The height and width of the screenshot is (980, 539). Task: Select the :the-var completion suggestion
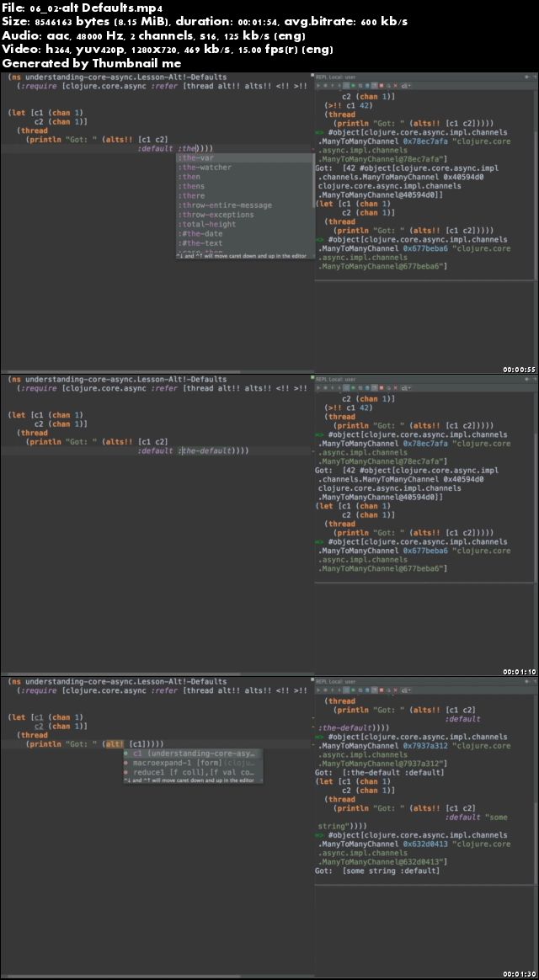point(244,158)
